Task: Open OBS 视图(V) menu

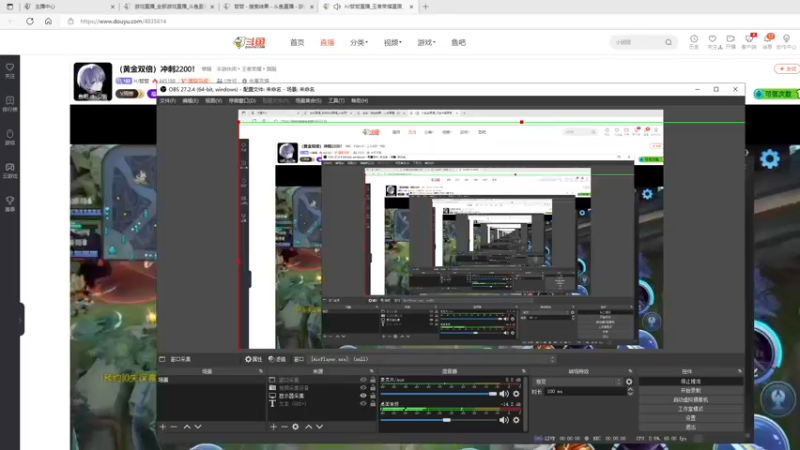Action: tap(213, 101)
